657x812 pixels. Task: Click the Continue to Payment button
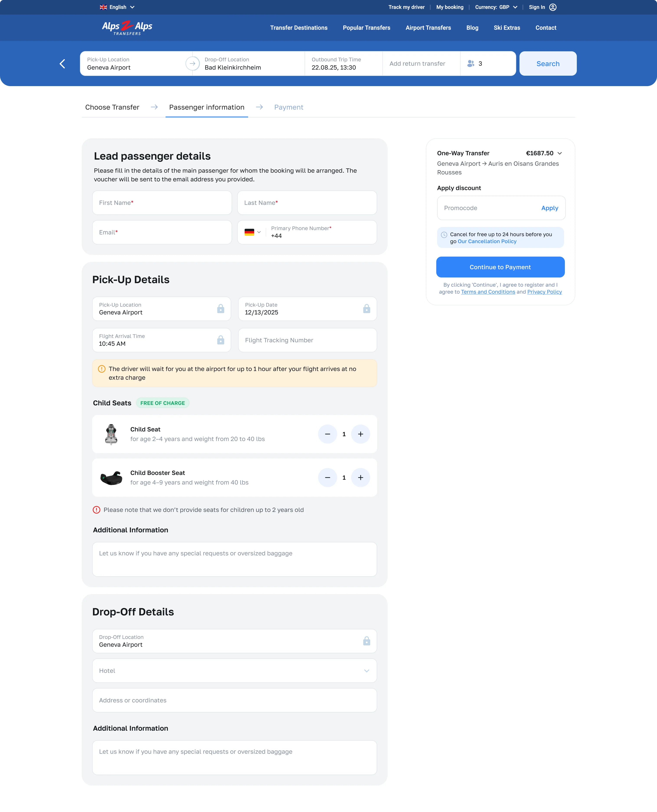500,267
